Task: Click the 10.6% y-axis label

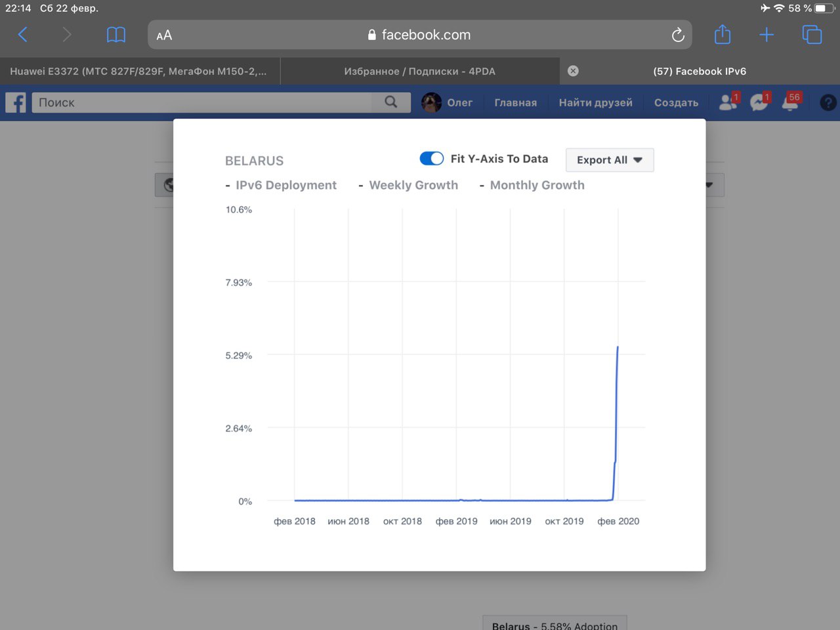Action: pyautogui.click(x=239, y=209)
